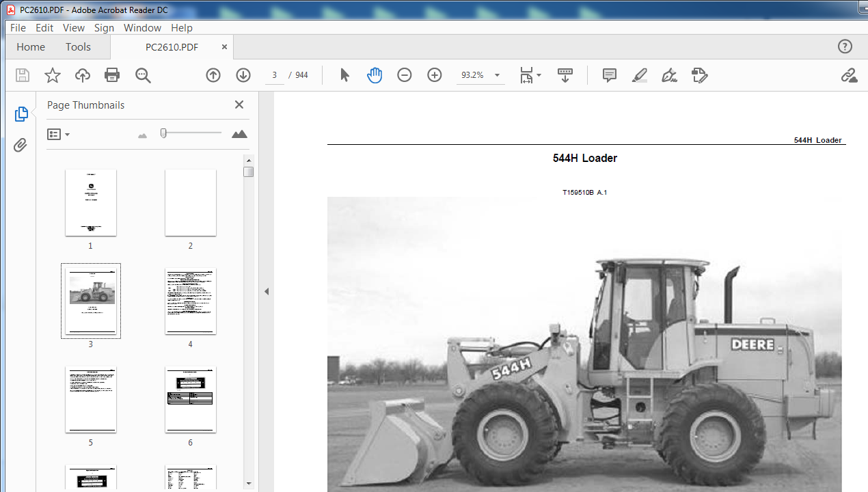Close the Page Thumbnails panel
The height and width of the screenshot is (492, 868).
(239, 105)
